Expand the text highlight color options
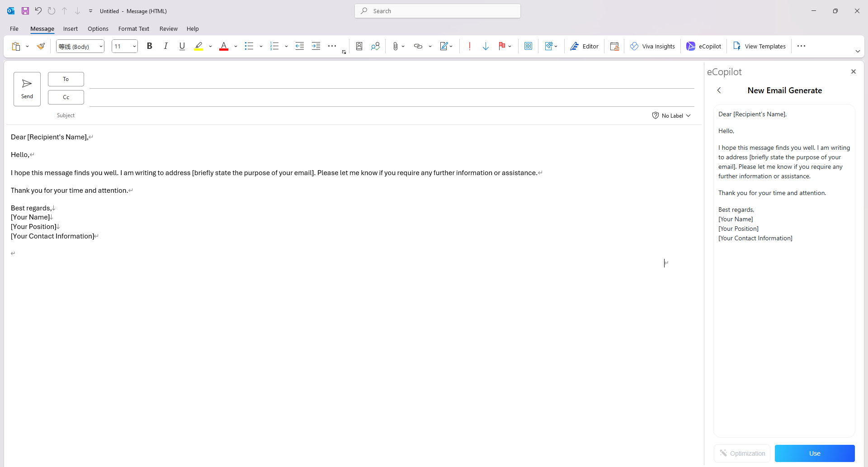 tap(211, 46)
